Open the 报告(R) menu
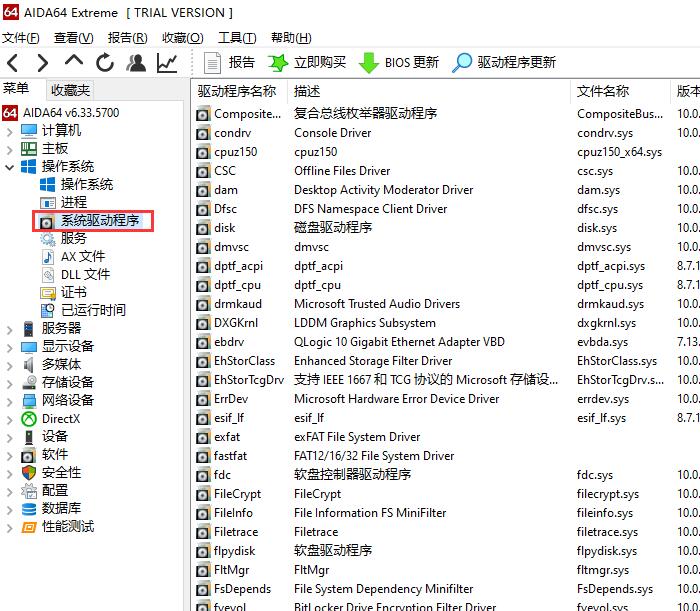The image size is (700, 611). coord(128,38)
